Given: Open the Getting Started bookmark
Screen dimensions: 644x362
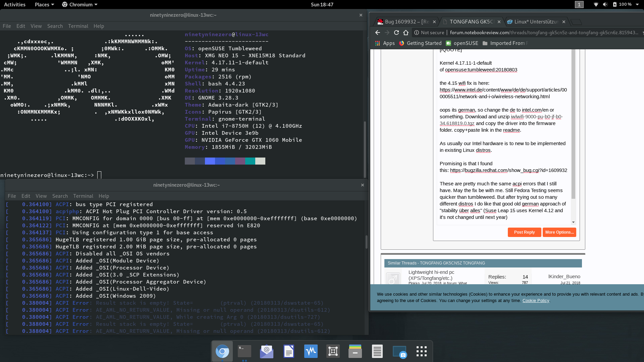Looking at the screenshot, I should point(420,43).
